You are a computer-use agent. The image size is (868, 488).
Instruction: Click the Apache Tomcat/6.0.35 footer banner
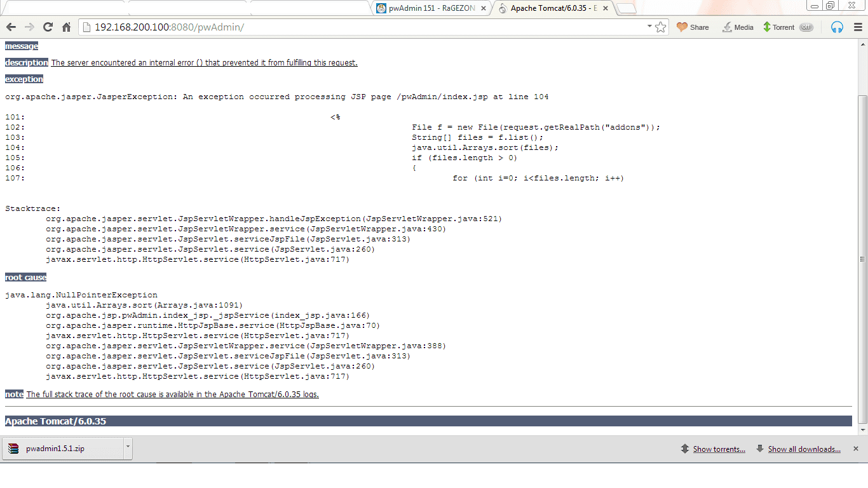click(x=428, y=421)
